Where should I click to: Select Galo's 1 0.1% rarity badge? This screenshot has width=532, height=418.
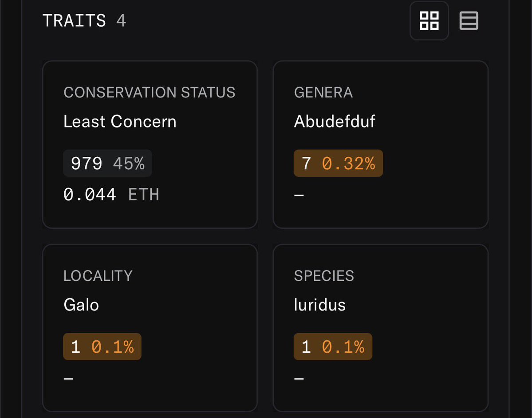[x=102, y=346]
